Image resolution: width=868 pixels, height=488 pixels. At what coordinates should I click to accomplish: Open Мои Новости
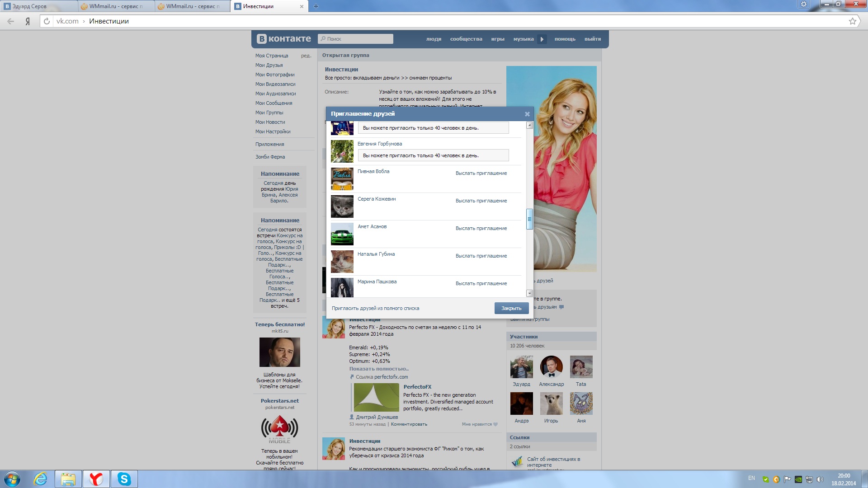270,122
